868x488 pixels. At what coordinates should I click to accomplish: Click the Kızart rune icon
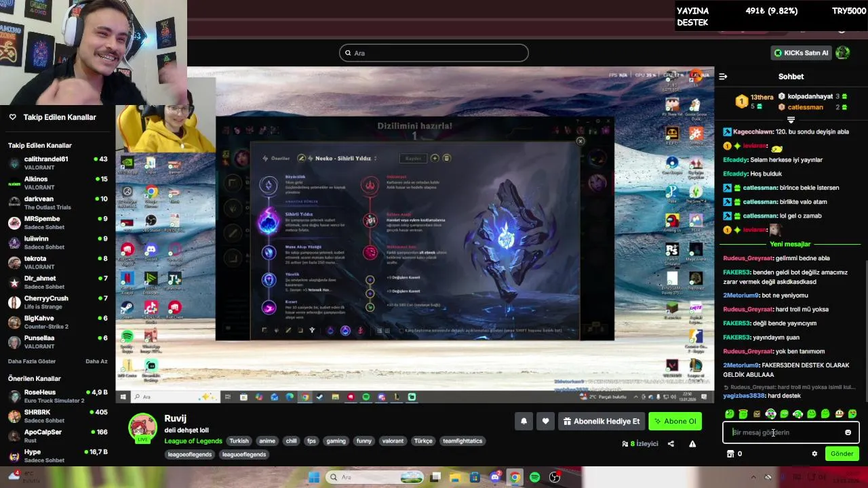[269, 308]
